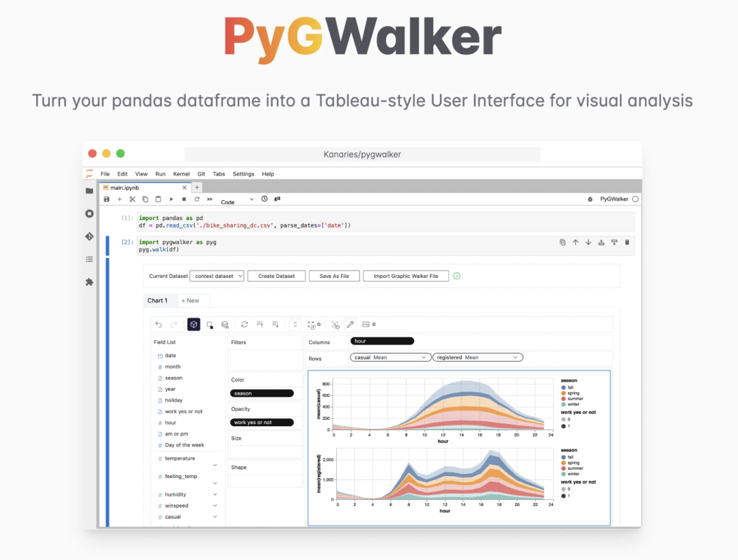Open the casual Mean aggregation dropdown
The width and height of the screenshot is (738, 560).
click(x=391, y=357)
